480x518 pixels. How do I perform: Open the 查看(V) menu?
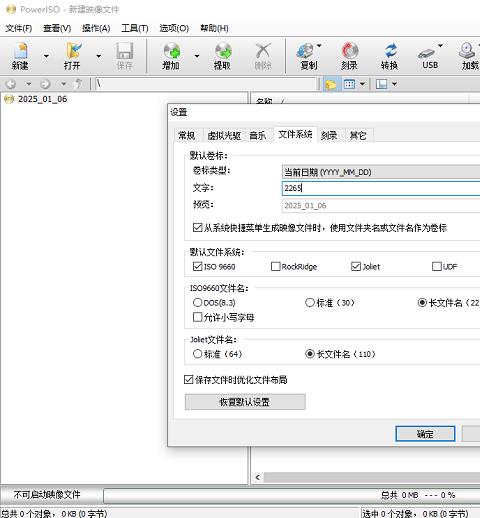pyautogui.click(x=57, y=28)
